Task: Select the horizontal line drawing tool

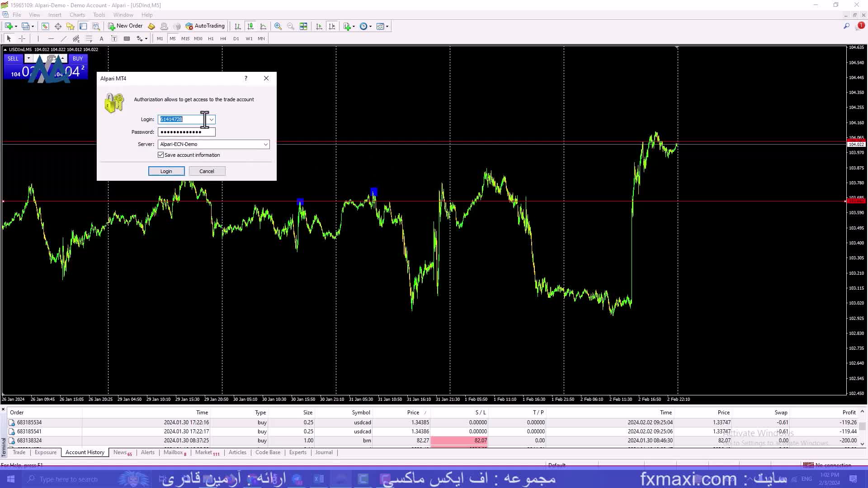Action: click(x=51, y=39)
